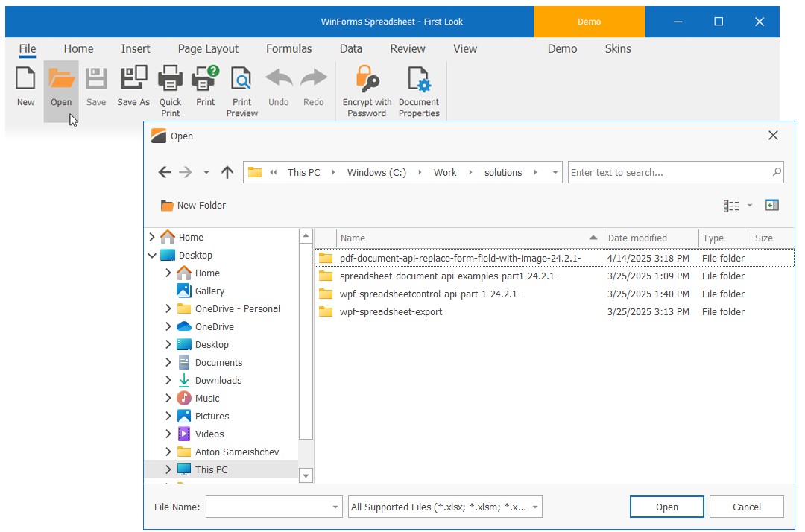Switch to the Formulas ribbon tab

288,49
